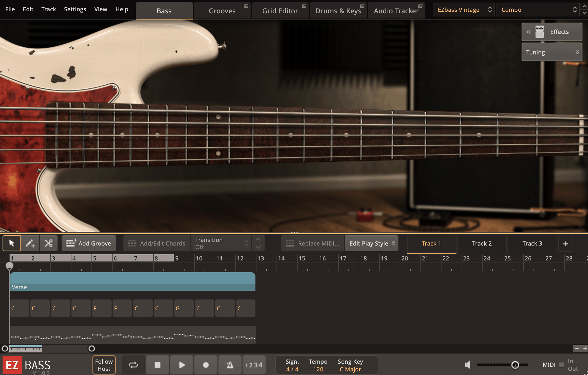Image resolution: width=588 pixels, height=375 pixels.
Task: Select the G chord block
Action: (184, 308)
